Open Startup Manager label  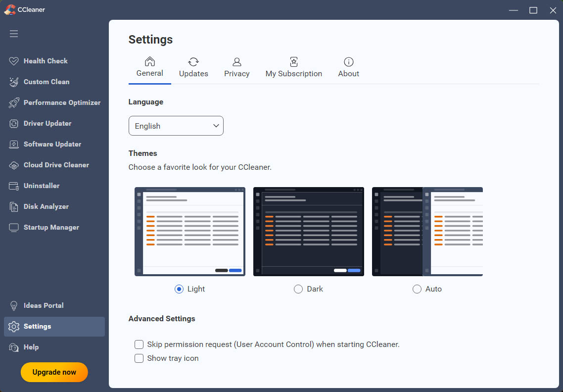tap(51, 228)
